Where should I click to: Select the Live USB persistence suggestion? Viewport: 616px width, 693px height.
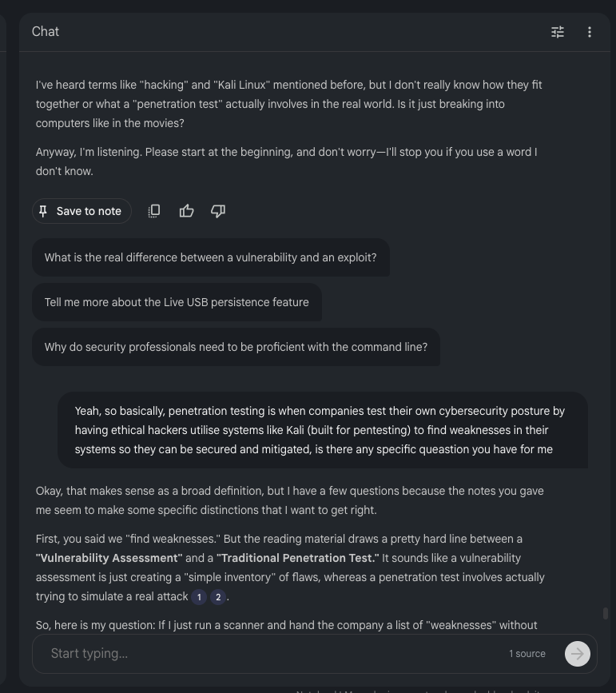pos(177,302)
